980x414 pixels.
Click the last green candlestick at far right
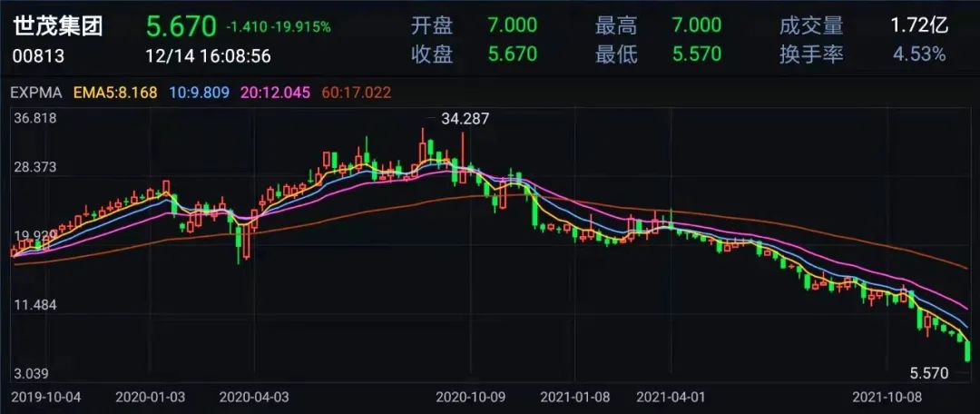(x=967, y=350)
